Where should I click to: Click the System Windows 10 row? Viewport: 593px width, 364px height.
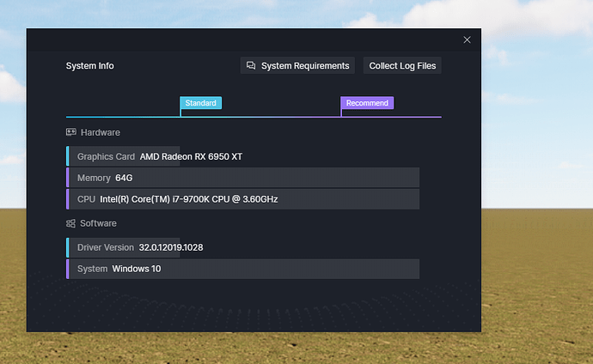243,269
